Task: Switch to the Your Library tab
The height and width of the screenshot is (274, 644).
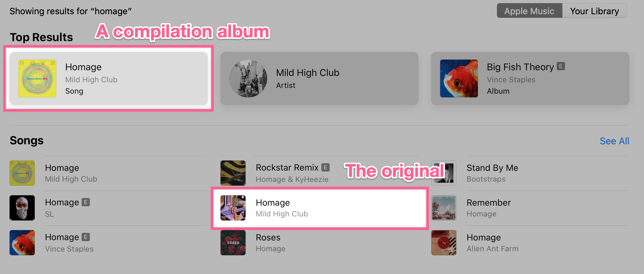Action: [x=594, y=11]
